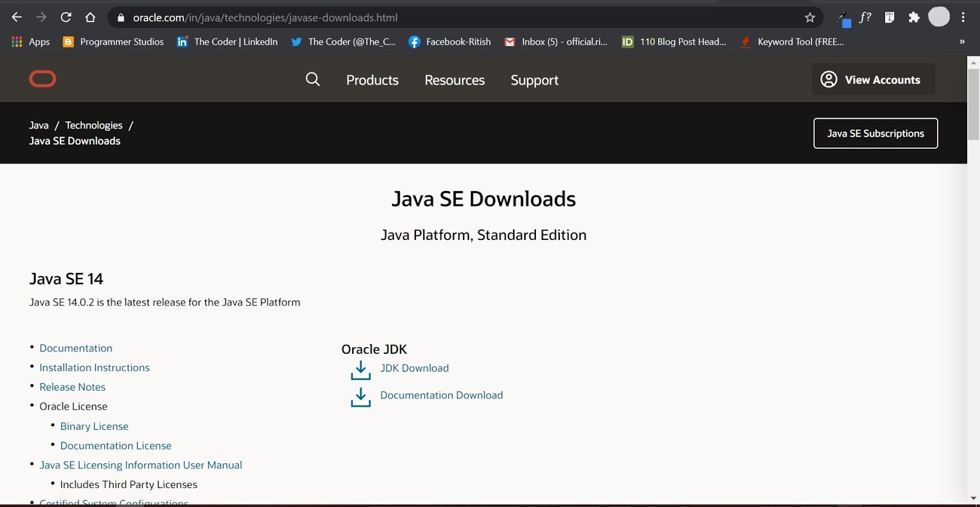The width and height of the screenshot is (980, 507).
Task: Click the Oracle logo icon
Action: pyautogui.click(x=42, y=79)
